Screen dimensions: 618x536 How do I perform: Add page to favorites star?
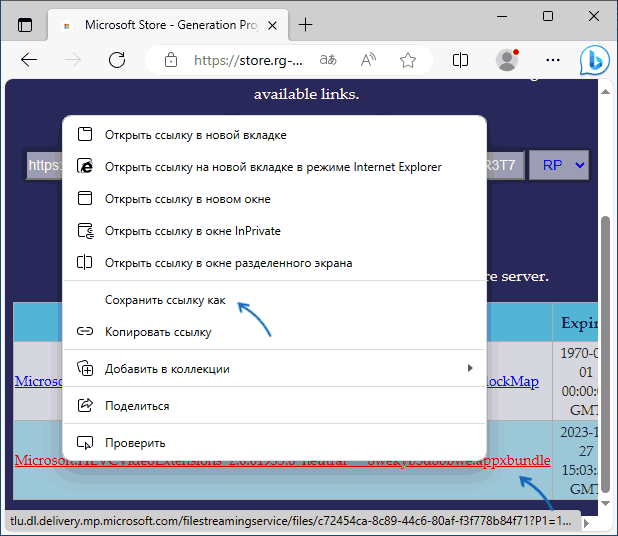[408, 60]
